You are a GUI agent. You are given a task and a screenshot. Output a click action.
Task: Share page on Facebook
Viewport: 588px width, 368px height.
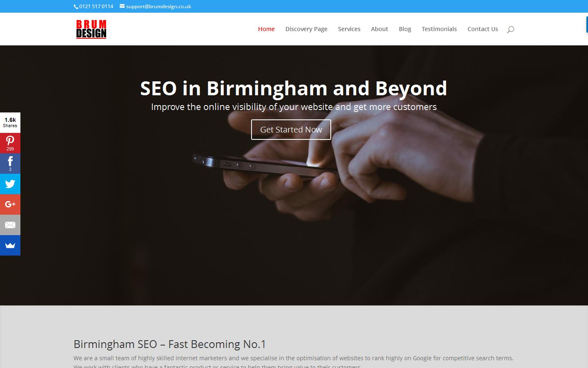[x=10, y=164]
